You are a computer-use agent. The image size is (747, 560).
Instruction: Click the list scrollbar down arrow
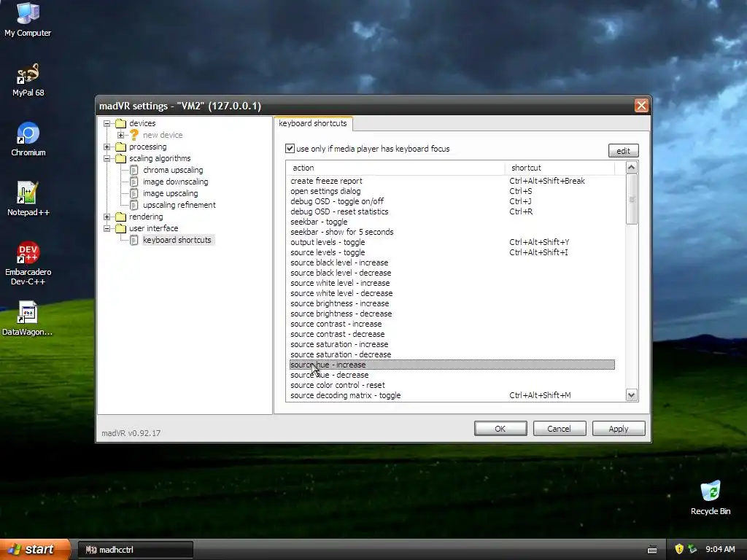[631, 394]
